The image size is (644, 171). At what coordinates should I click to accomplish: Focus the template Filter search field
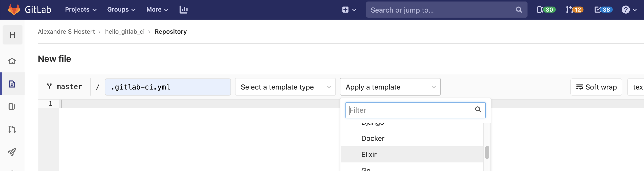pos(411,110)
